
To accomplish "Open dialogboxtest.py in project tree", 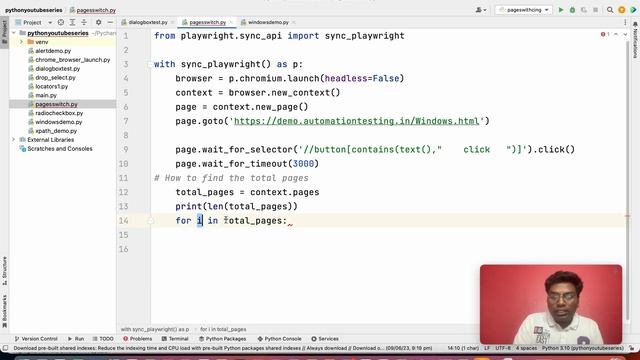I will pos(58,69).
